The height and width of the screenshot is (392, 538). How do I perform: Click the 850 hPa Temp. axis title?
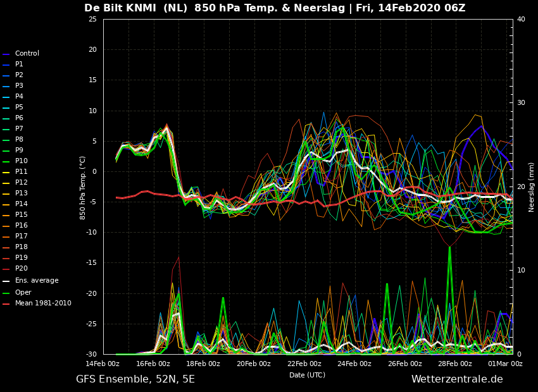(x=82, y=188)
